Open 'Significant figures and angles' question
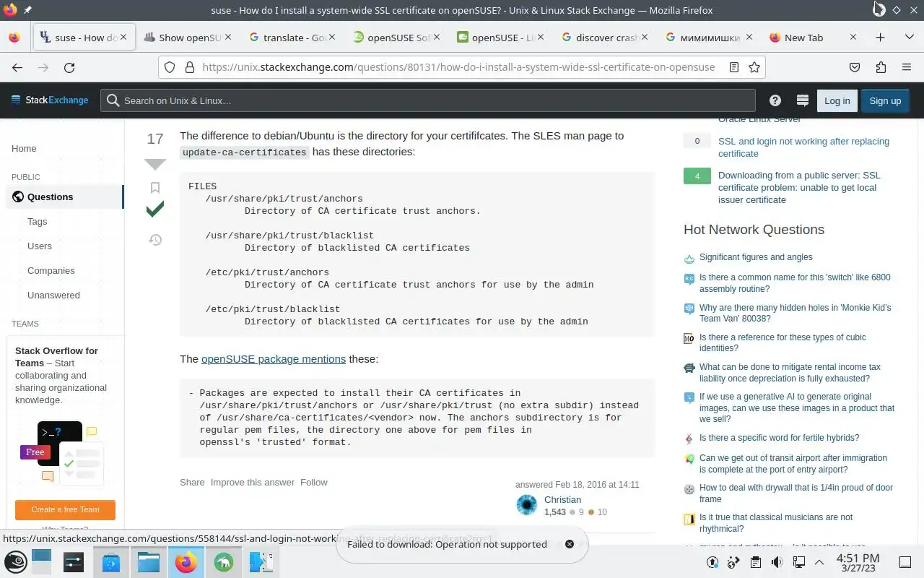This screenshot has width=924, height=578. [756, 257]
